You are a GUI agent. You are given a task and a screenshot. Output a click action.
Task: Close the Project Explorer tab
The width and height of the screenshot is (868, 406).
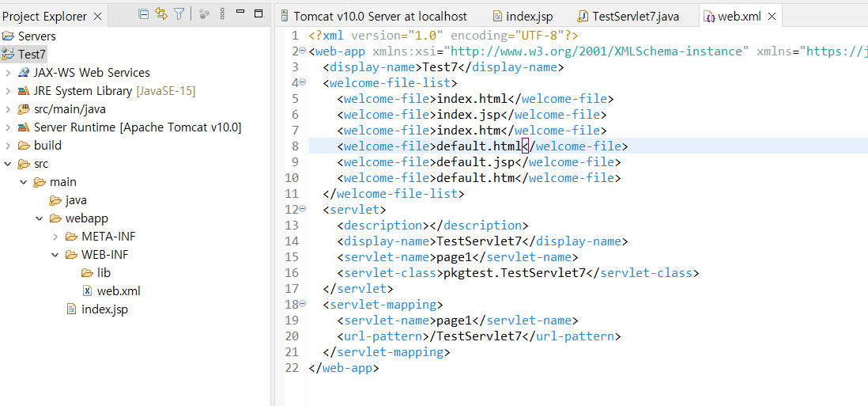tap(97, 17)
